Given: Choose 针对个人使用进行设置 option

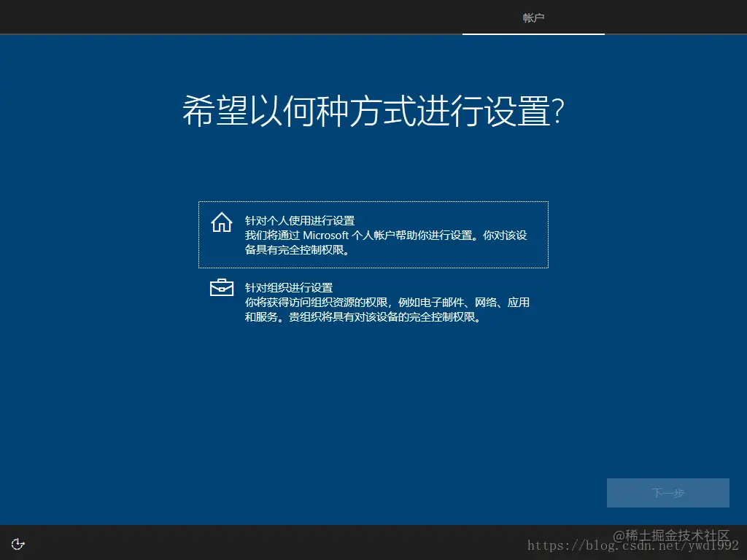Looking at the screenshot, I should 373,235.
